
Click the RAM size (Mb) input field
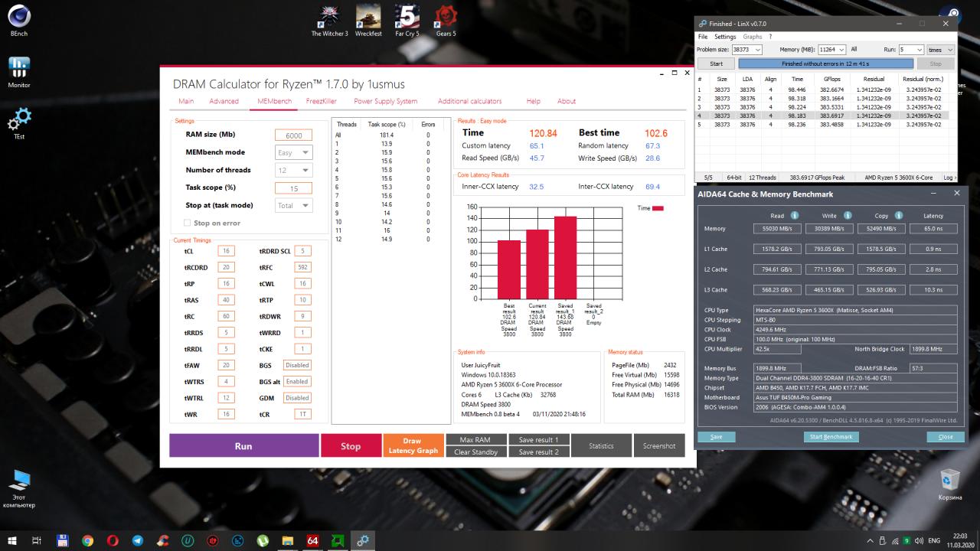(x=293, y=135)
